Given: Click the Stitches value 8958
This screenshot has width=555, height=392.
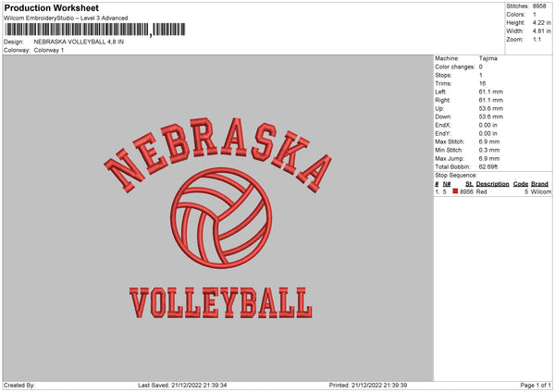Looking at the screenshot, I should [x=539, y=6].
